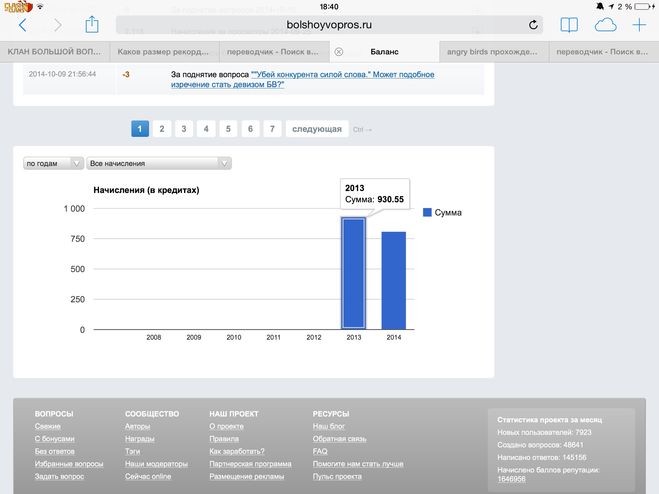Image resolution: width=659 pixels, height=494 pixels.
Task: Go to pagination page 1
Action: (140, 129)
